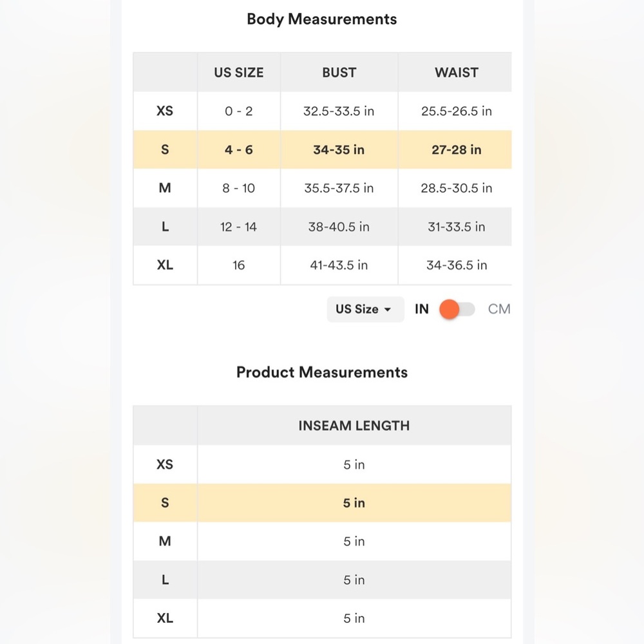Screen dimensions: 644x644
Task: Click the US size 16 cell
Action: click(239, 265)
